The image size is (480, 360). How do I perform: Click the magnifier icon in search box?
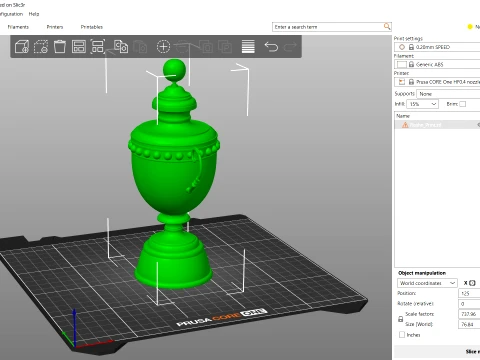(387, 26)
